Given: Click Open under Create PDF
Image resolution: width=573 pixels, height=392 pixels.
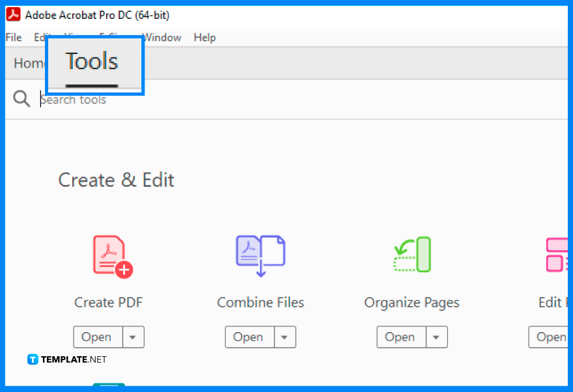Looking at the screenshot, I should (x=97, y=337).
